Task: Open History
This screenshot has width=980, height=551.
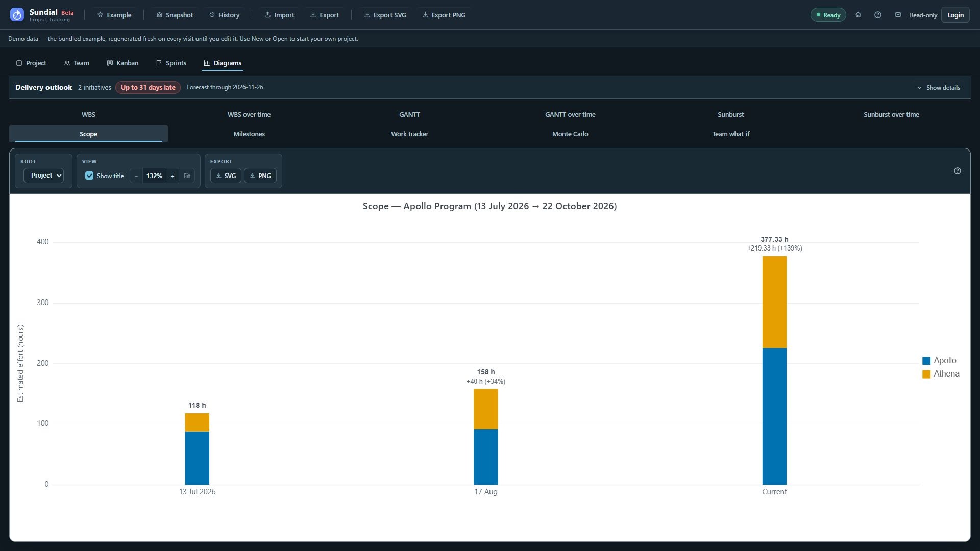Action: point(224,15)
